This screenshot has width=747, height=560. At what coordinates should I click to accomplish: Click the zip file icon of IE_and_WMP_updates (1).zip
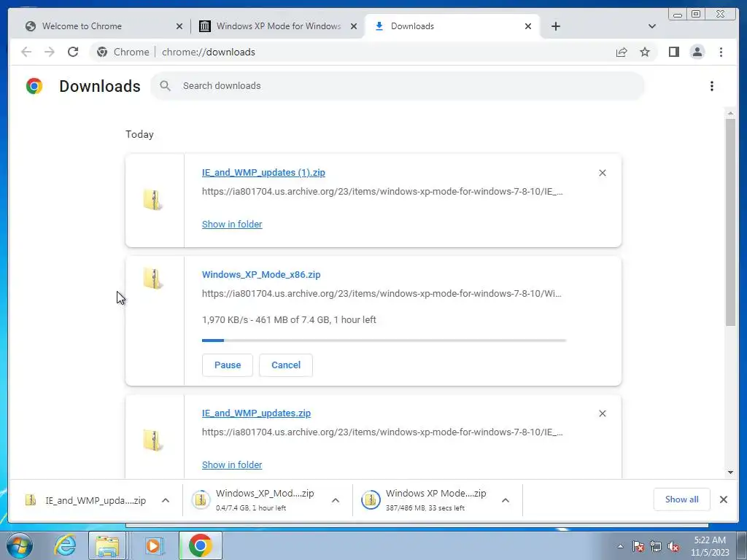pyautogui.click(x=153, y=200)
